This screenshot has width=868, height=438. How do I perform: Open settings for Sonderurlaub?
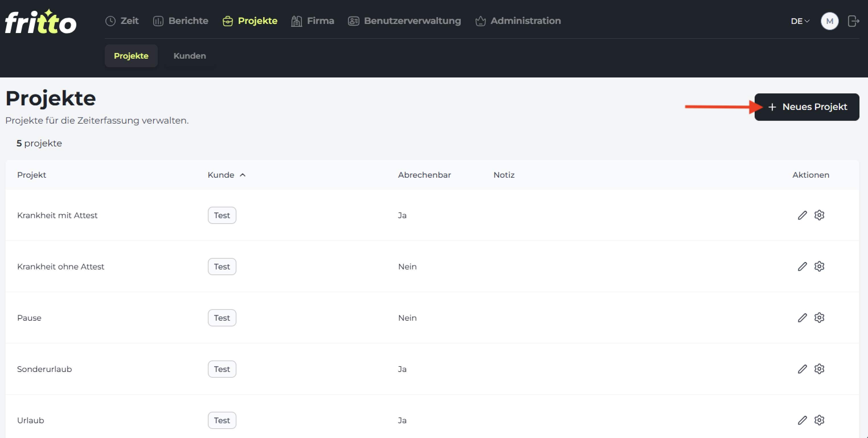pyautogui.click(x=819, y=369)
